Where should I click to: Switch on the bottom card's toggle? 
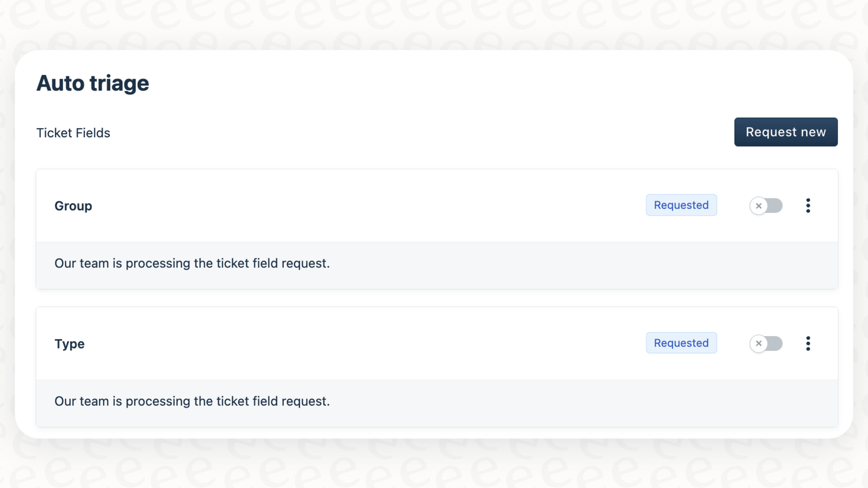point(766,343)
